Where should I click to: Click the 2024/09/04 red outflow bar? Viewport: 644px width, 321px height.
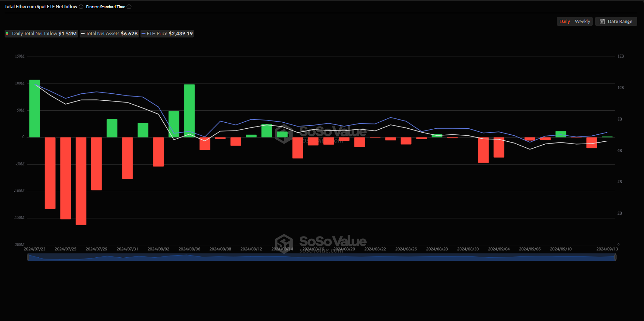tap(499, 147)
